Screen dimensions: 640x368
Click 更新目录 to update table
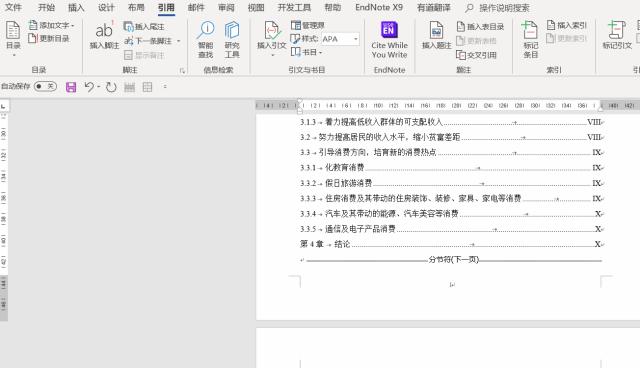click(x=49, y=38)
